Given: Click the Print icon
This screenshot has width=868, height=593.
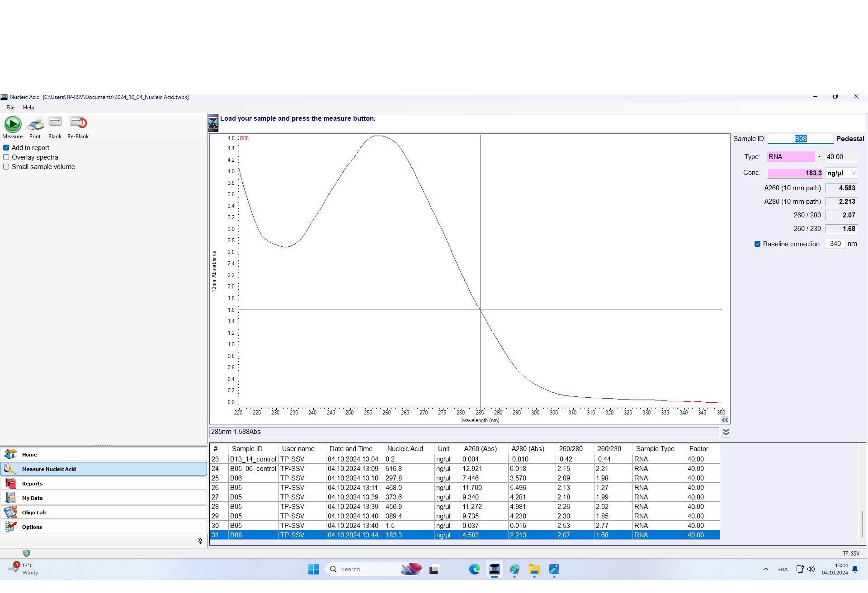Looking at the screenshot, I should (x=35, y=124).
